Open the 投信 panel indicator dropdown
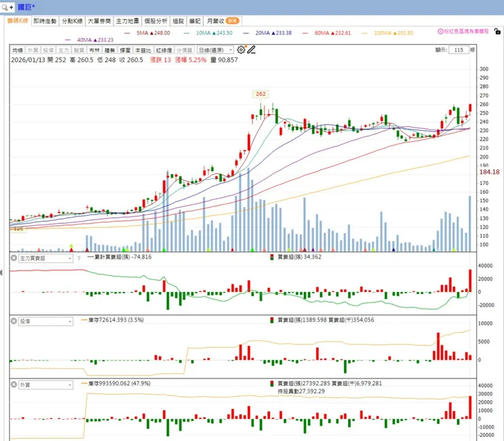Image resolution: width=504 pixels, height=441 pixels. point(46,321)
